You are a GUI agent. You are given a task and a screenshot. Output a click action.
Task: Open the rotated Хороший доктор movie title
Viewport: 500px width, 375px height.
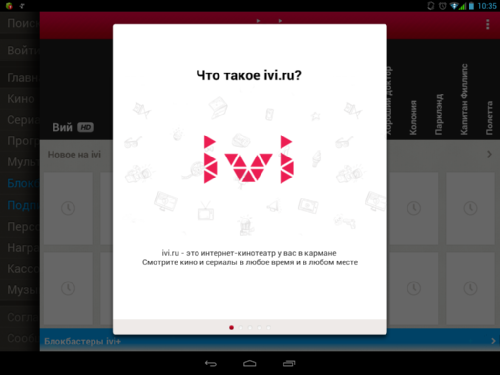(389, 101)
